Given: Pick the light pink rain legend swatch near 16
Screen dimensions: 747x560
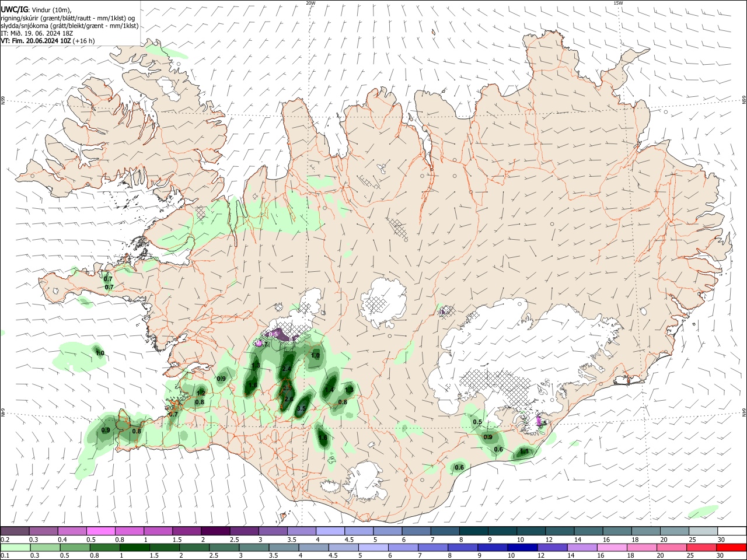Looking at the screenshot, I should click(612, 547).
